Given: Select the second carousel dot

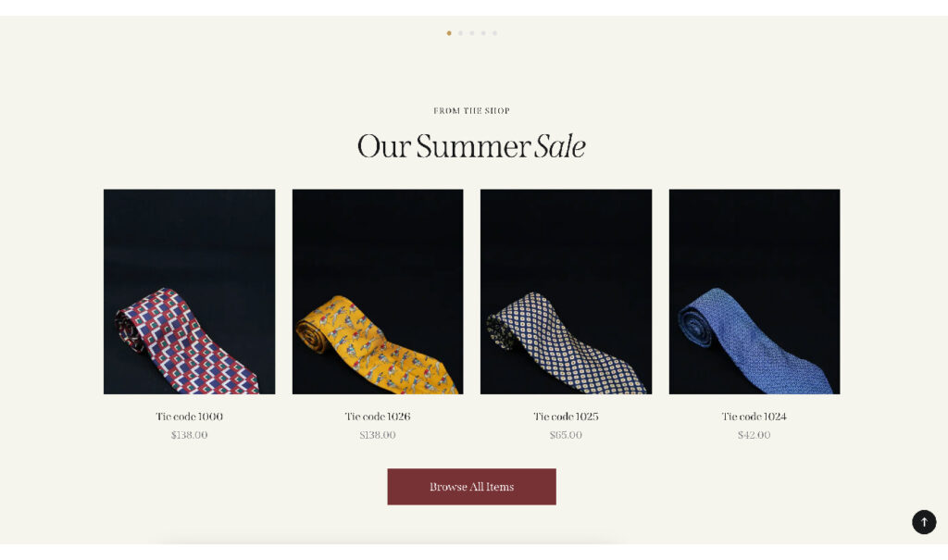Looking at the screenshot, I should point(460,33).
